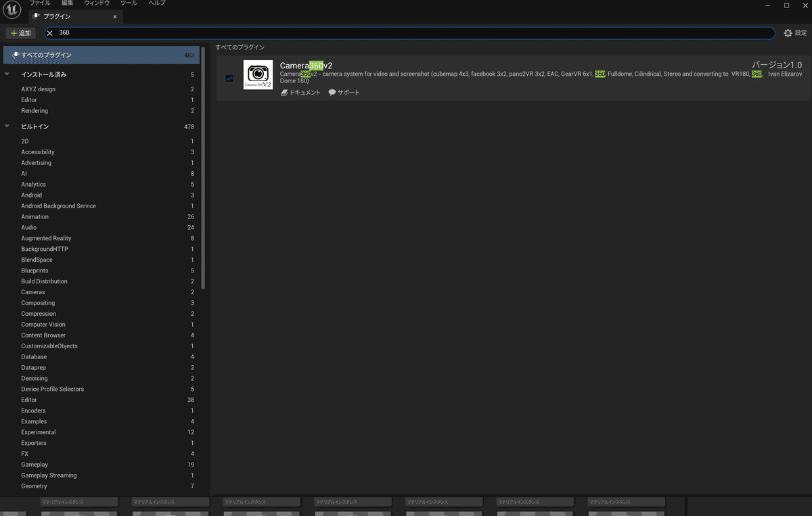The image size is (812, 516).
Task: Collapse the ビルトイン section
Action: 7,126
